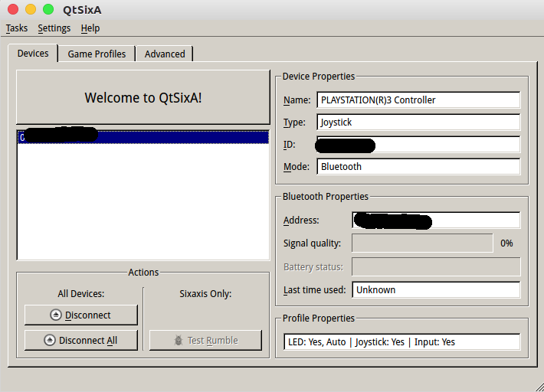Click the Bluetooth Properties group title

(325, 197)
